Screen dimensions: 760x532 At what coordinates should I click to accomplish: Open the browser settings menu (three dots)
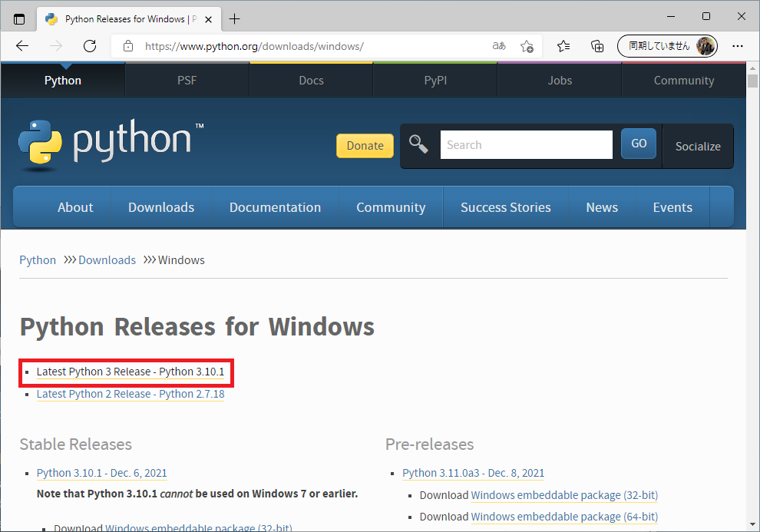[x=738, y=46]
